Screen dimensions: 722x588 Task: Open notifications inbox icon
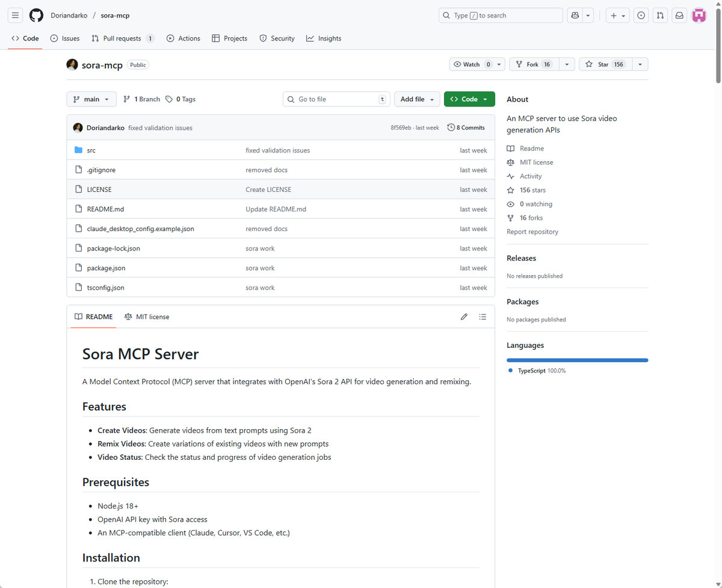click(x=679, y=16)
